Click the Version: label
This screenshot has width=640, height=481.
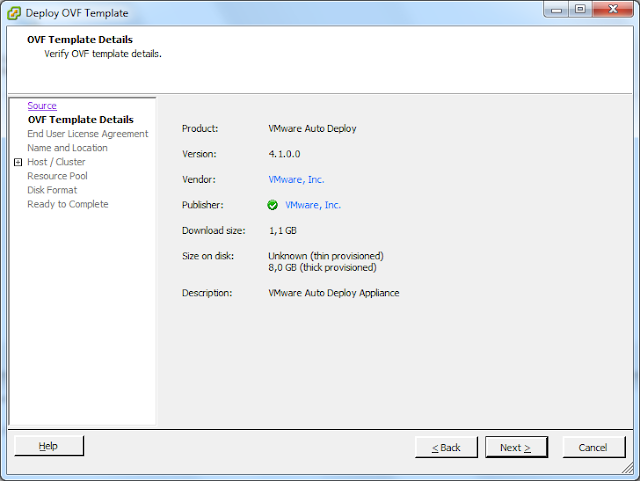199,154
